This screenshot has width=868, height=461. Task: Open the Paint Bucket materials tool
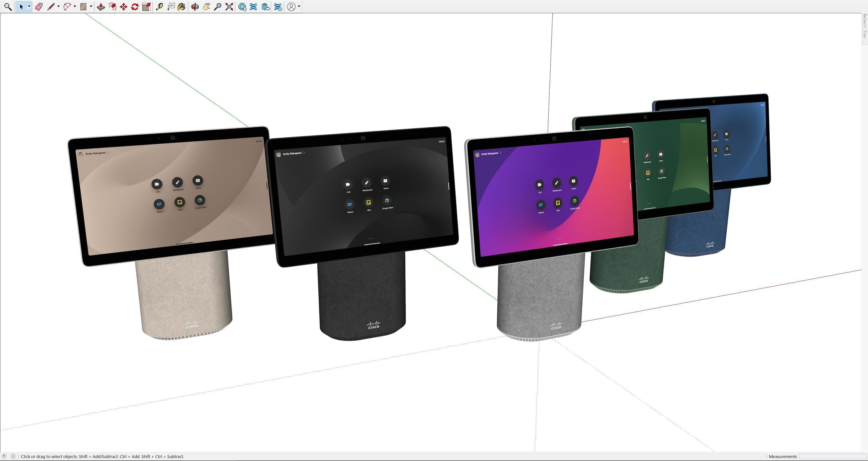(x=182, y=6)
